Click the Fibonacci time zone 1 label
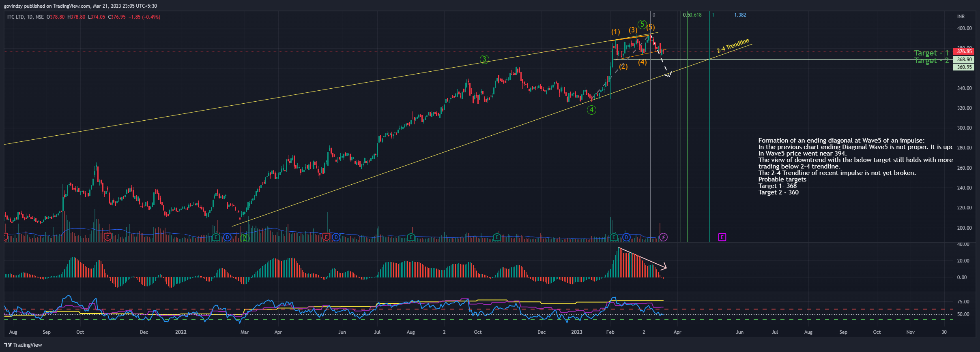 click(x=713, y=15)
